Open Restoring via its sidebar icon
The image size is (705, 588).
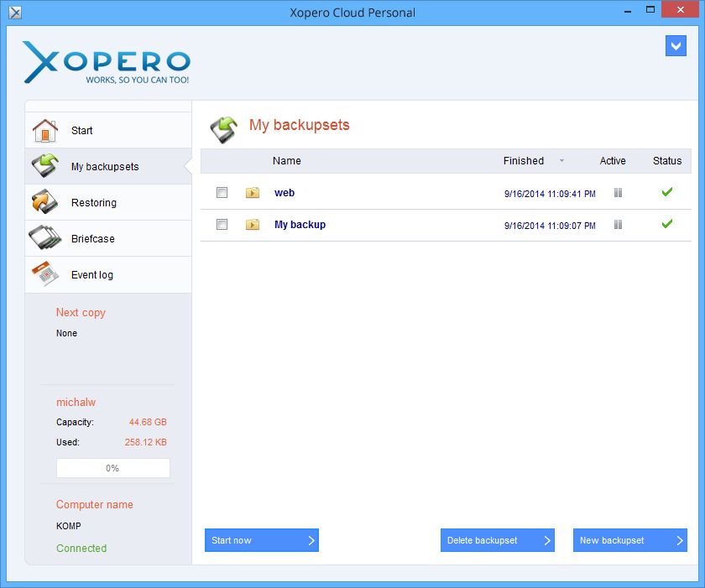click(46, 202)
